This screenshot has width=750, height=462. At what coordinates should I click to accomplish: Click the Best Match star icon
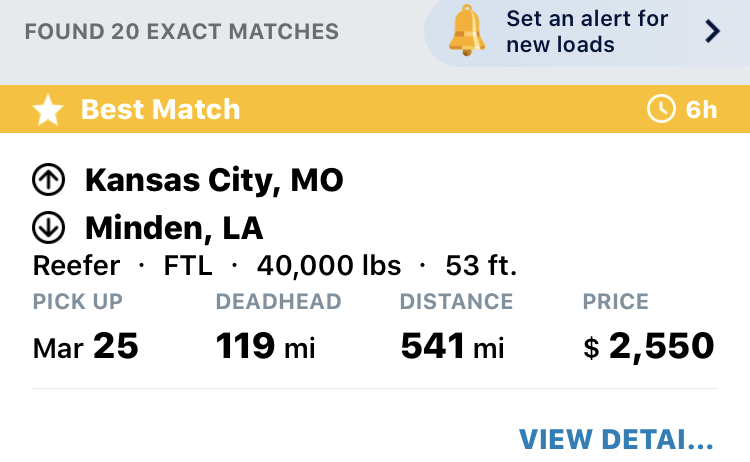48,110
